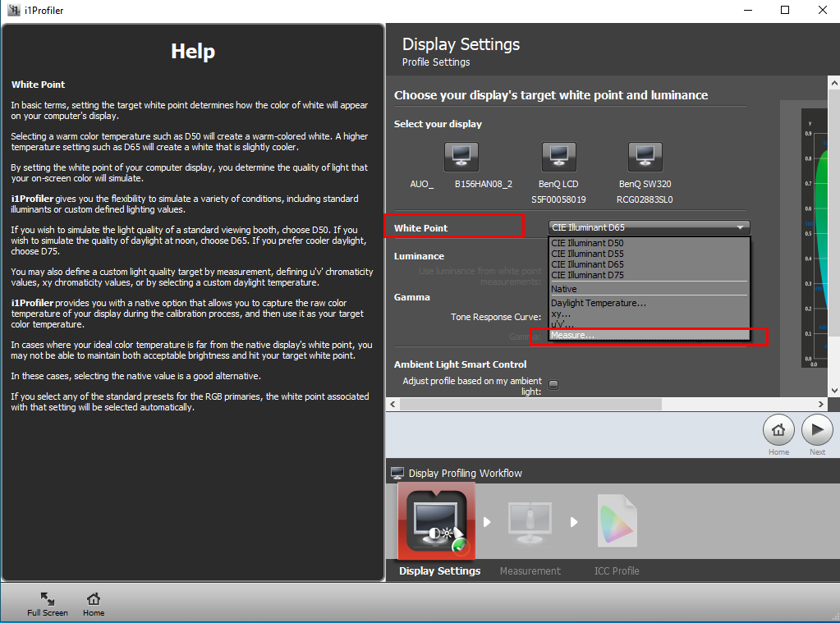The height and width of the screenshot is (623, 840).
Task: Click the Tone Response Curve label
Action: tap(496, 317)
